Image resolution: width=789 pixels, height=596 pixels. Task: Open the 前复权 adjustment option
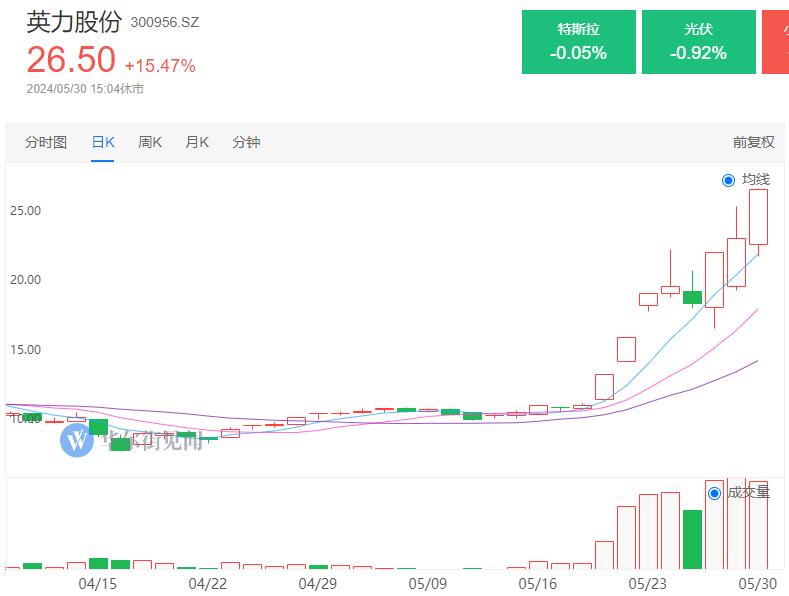[x=753, y=142]
